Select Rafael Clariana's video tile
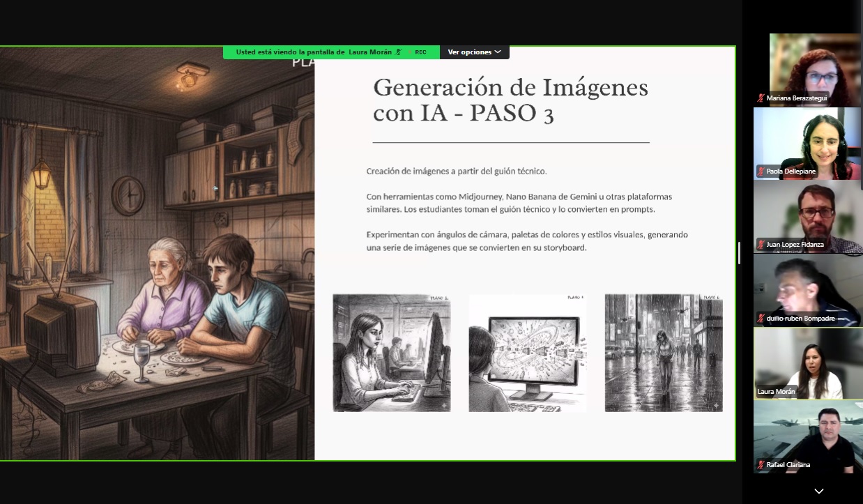The height and width of the screenshot is (504, 863). click(807, 436)
